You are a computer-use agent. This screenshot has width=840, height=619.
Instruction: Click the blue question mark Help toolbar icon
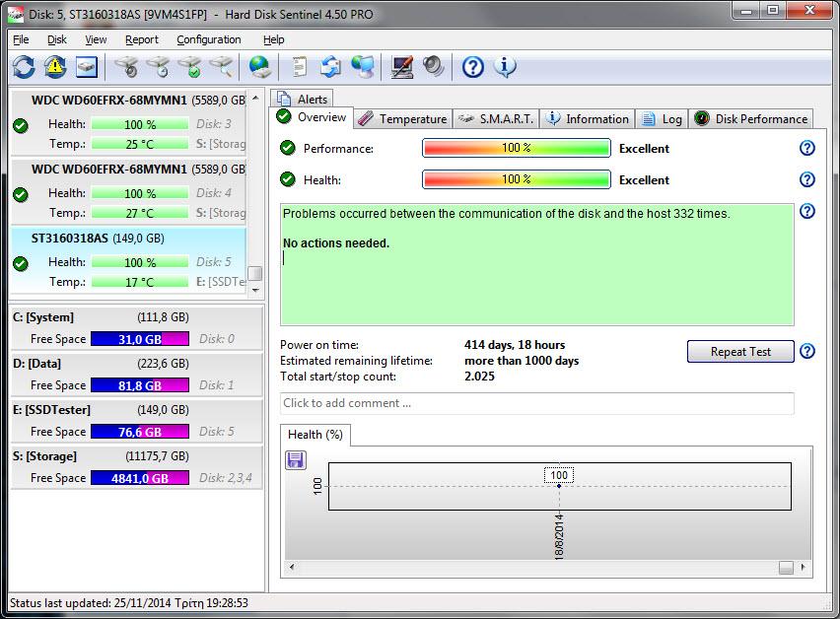473,67
